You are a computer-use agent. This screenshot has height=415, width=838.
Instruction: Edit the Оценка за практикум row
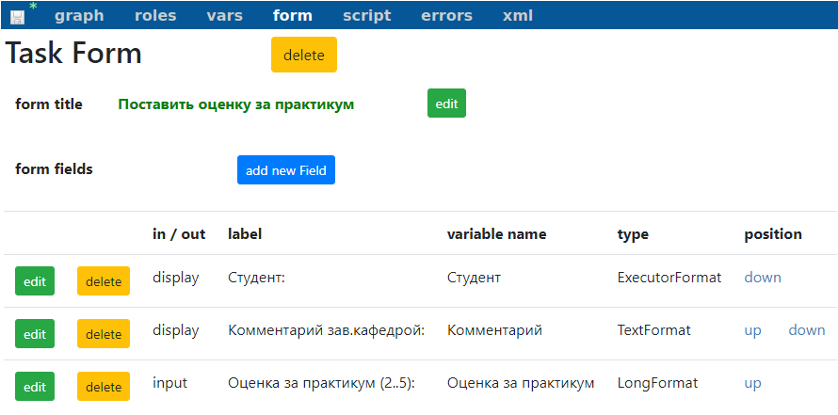(x=35, y=387)
